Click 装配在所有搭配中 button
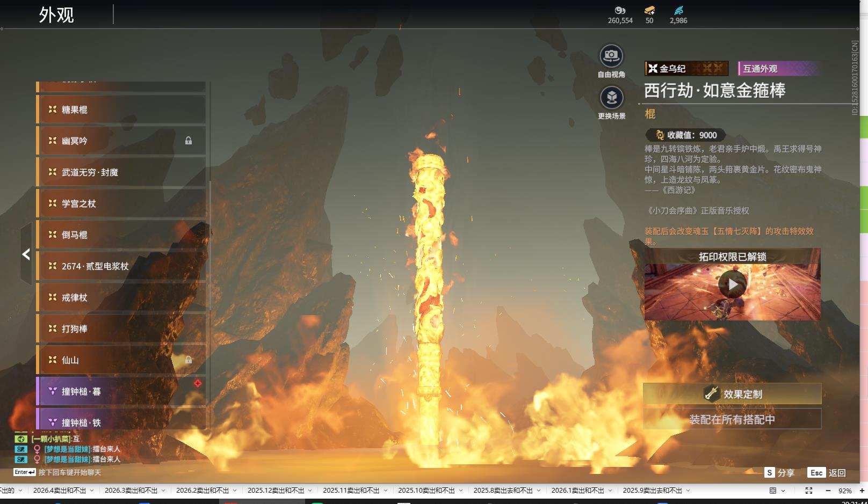This screenshot has height=504, width=868. tap(732, 419)
